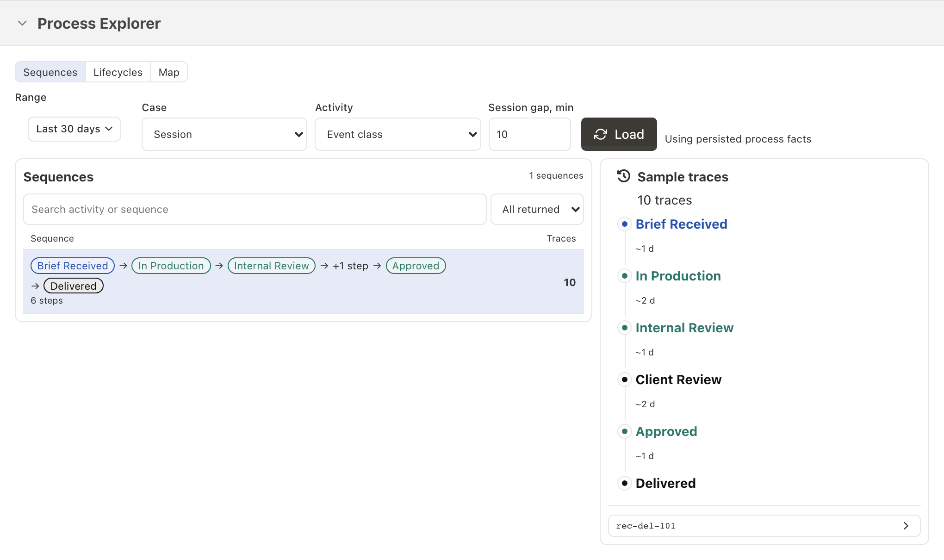
Task: Collapse the Process Explorer panel chevron
Action: (22, 23)
